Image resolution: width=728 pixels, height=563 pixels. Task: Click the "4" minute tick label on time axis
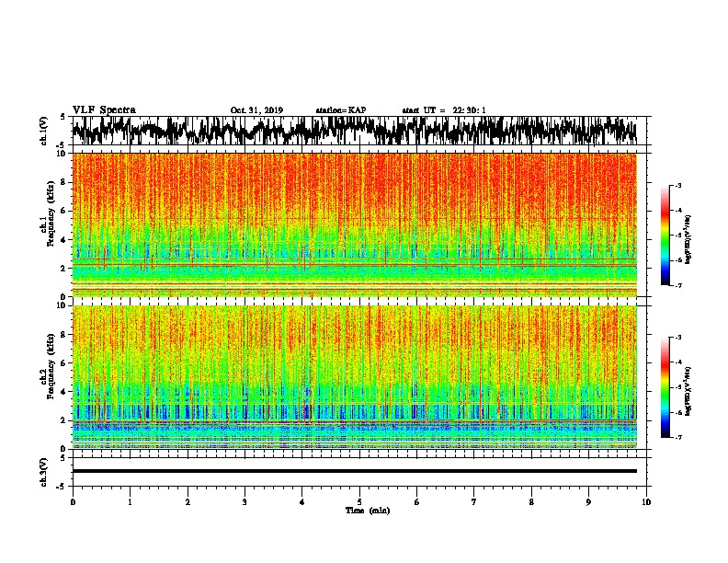[x=302, y=502]
